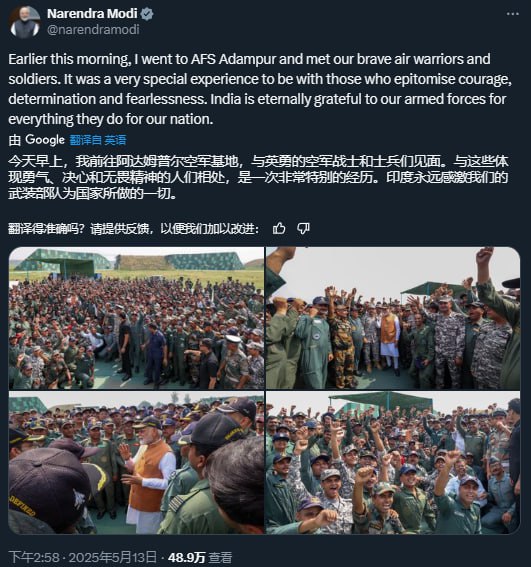This screenshot has width=531, height=567.
Task: Open the bottom-left photo with orange vest
Action: click(x=136, y=462)
